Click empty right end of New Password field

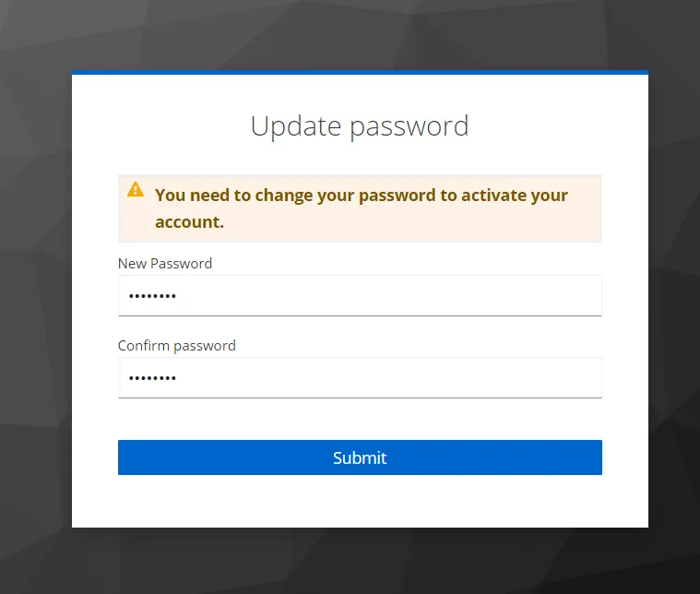[x=536, y=296]
